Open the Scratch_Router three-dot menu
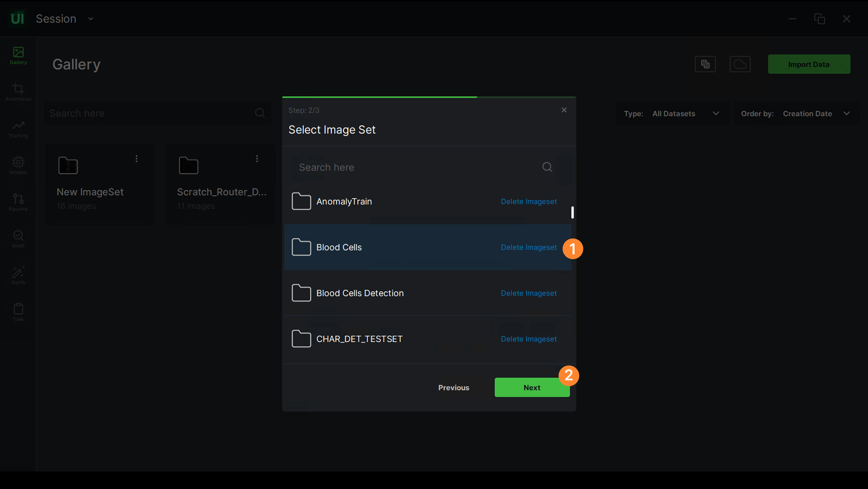 [x=257, y=159]
